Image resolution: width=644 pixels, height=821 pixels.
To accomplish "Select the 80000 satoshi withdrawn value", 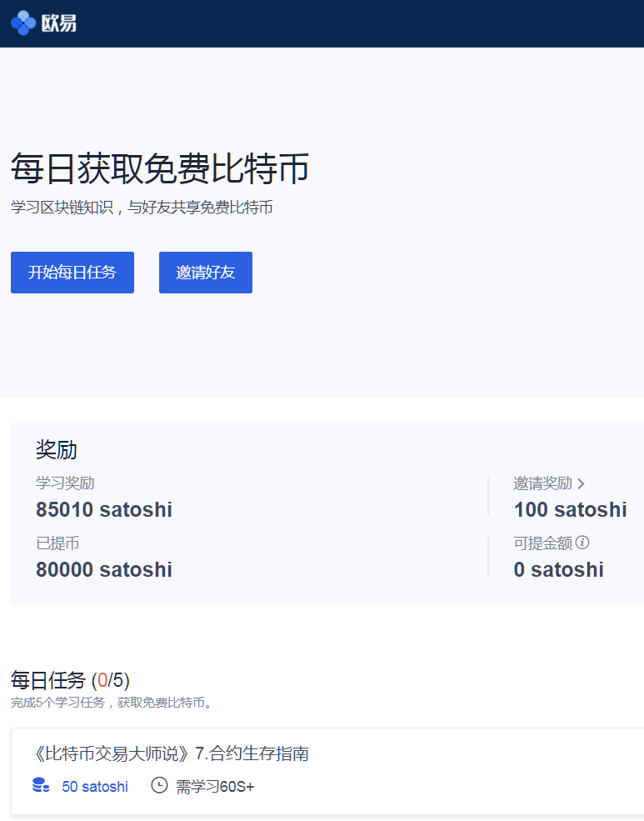I will tap(104, 569).
